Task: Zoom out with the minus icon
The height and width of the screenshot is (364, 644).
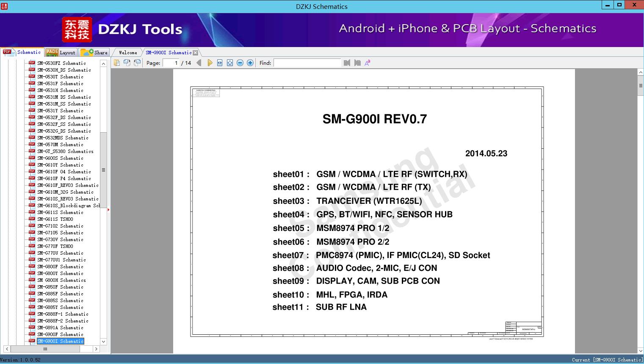Action: 240,63
